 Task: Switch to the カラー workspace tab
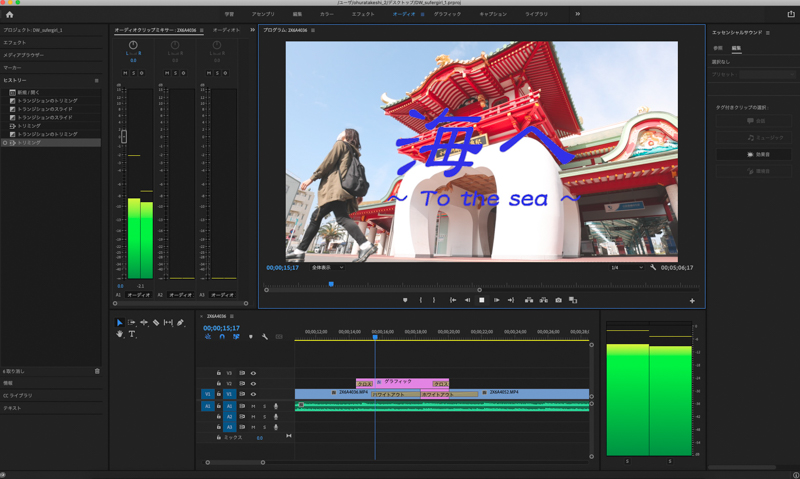[x=327, y=14]
